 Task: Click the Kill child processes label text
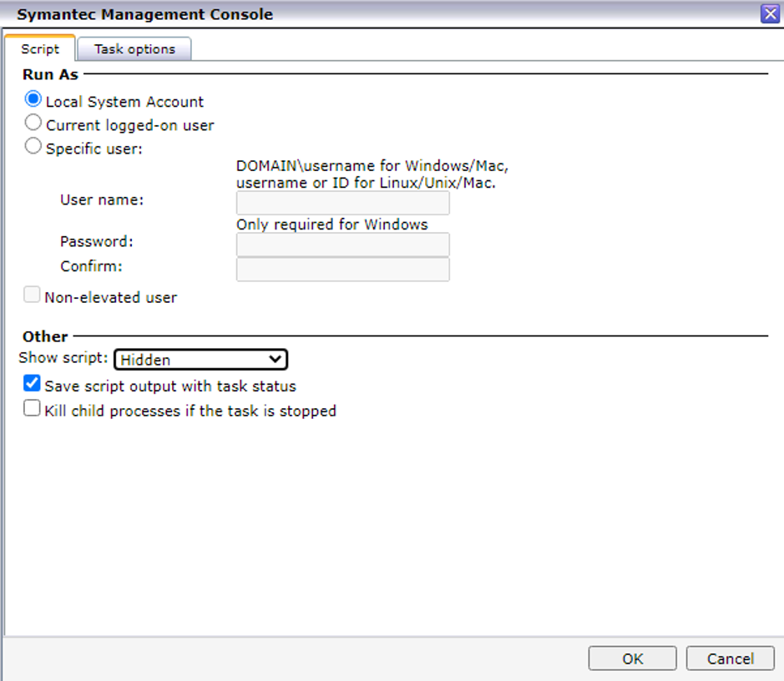(190, 411)
